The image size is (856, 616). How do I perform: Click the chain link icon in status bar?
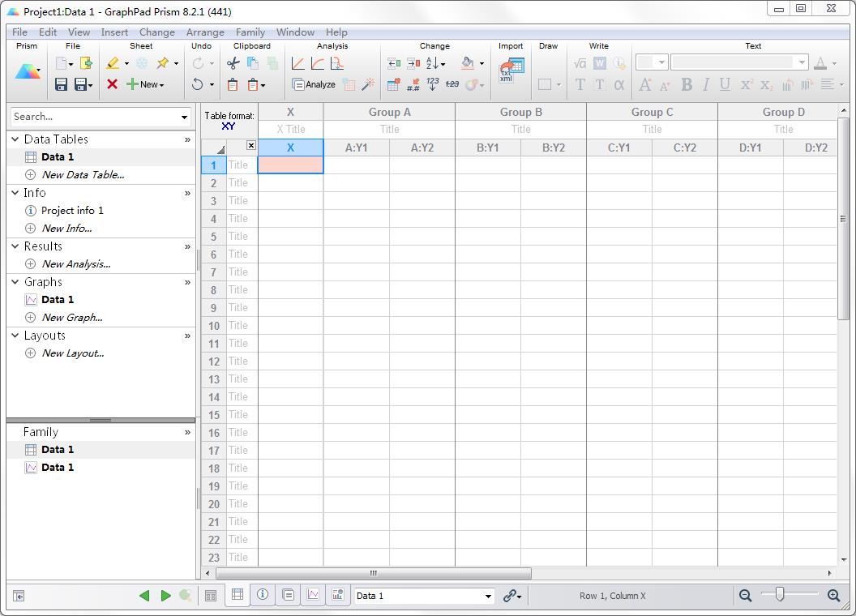pos(509,596)
